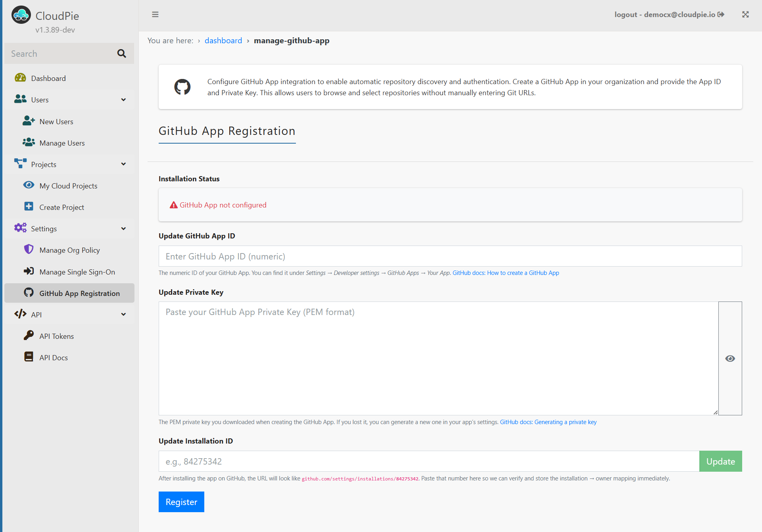
Task: Open Manage Org Policy menu item
Action: click(69, 250)
